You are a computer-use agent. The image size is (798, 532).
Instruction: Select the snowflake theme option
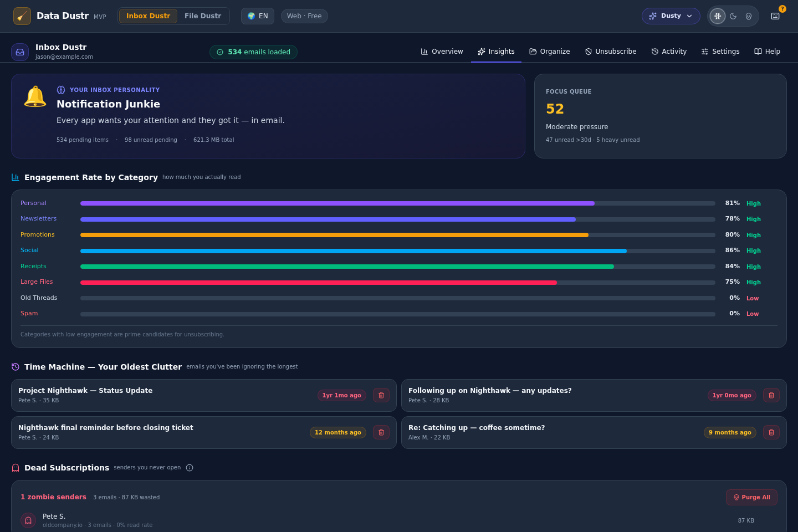pos(718,16)
